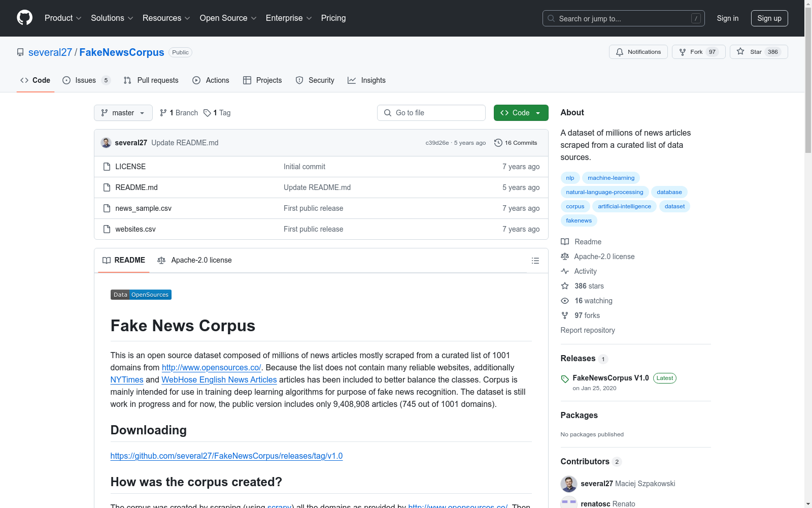The image size is (812, 508).
Task: Focus the Go to file field
Action: coord(431,113)
